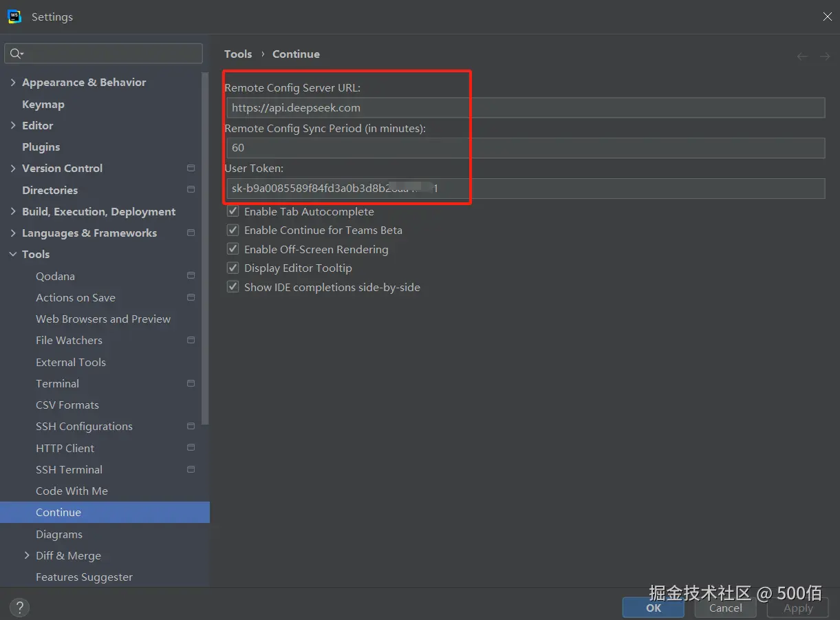The image size is (840, 620).
Task: Open External Tools page
Action: click(x=71, y=362)
